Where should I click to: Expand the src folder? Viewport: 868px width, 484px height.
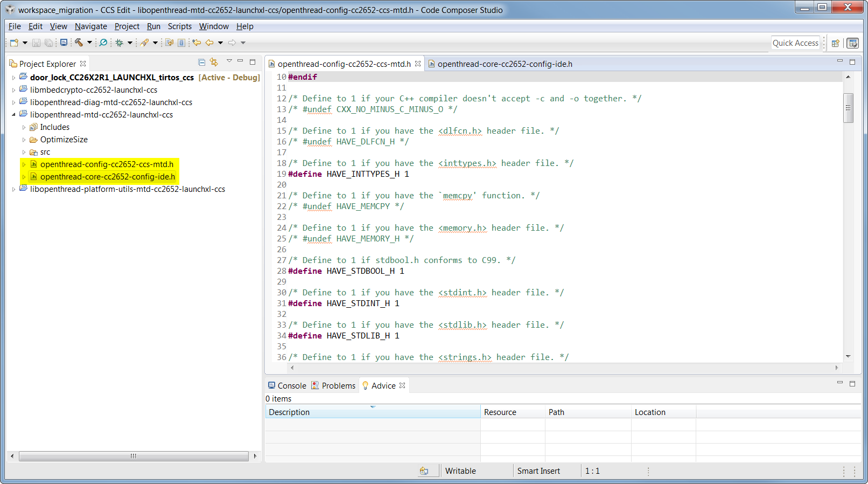pyautogui.click(x=24, y=152)
